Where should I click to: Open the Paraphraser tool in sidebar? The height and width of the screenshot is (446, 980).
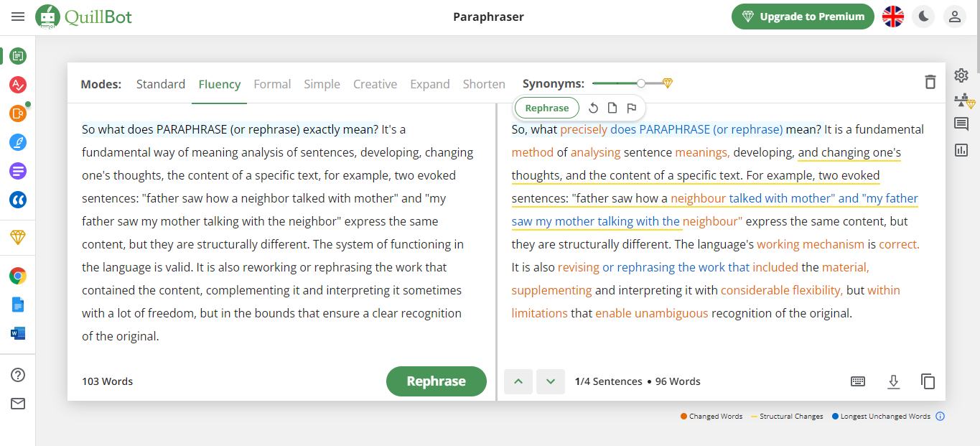tap(18, 55)
